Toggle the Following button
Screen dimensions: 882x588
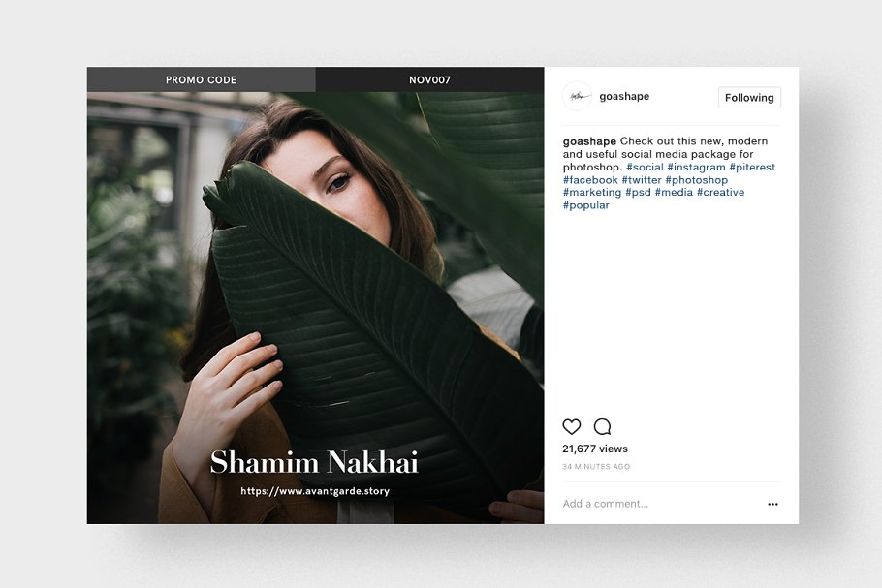click(749, 97)
